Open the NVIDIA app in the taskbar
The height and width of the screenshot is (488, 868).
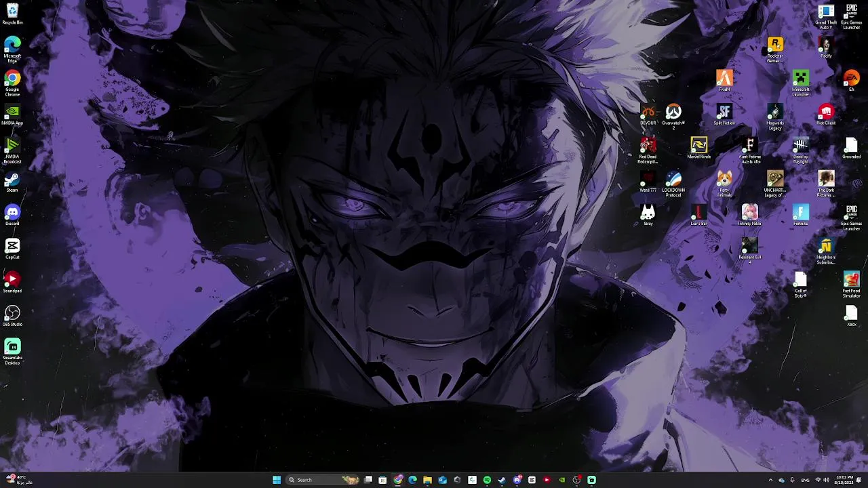coord(561,480)
